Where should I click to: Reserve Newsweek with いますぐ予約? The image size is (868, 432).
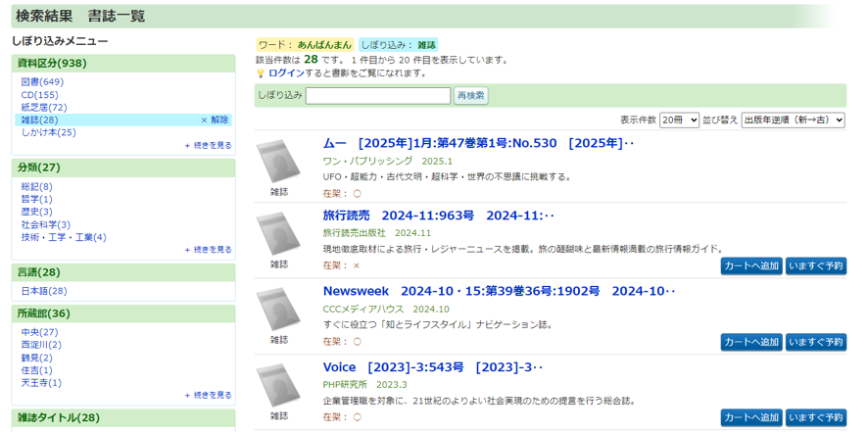point(816,342)
